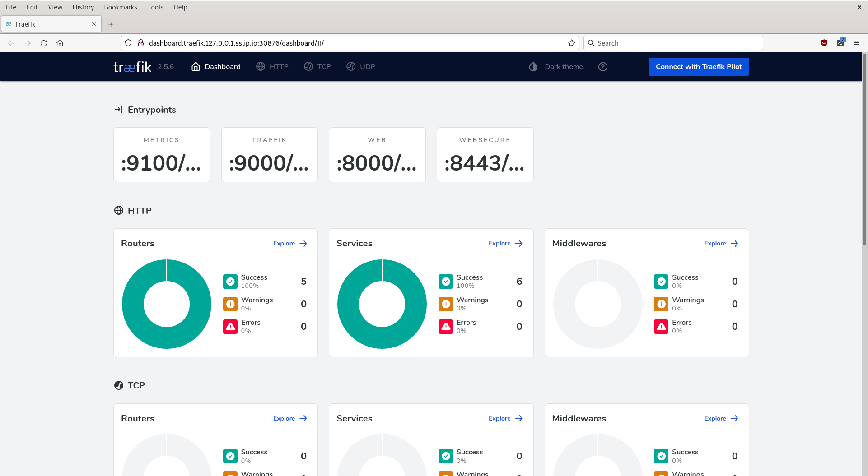Bookmark this page with the star icon
Image resolution: width=868 pixels, height=476 pixels.
pos(572,43)
